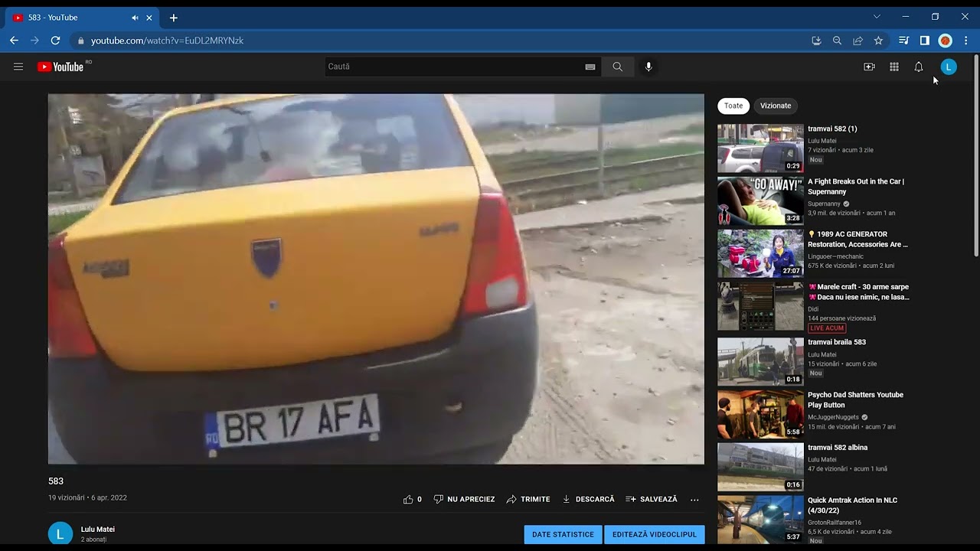Open tramvai braila 583 thumbnail
The width and height of the screenshot is (980, 551).
pos(760,362)
